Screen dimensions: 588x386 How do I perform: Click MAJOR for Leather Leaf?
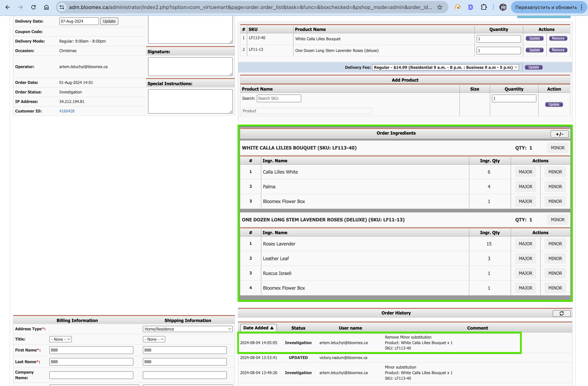(526, 259)
